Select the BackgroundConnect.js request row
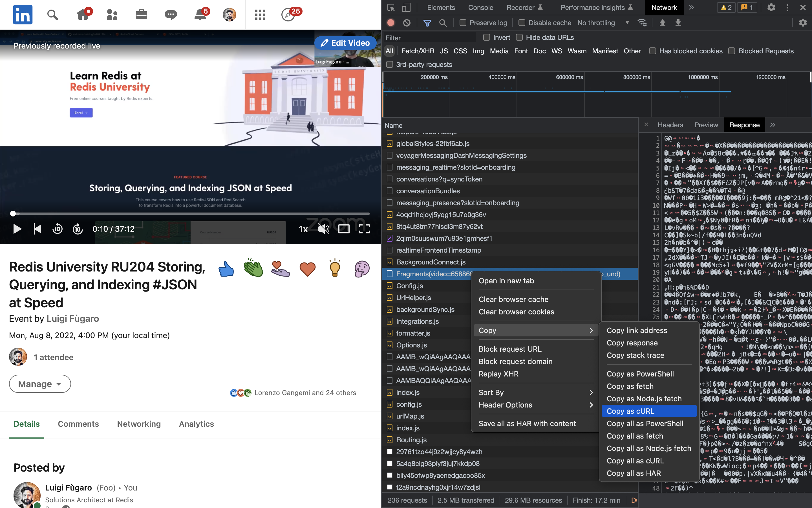 [x=510, y=262]
